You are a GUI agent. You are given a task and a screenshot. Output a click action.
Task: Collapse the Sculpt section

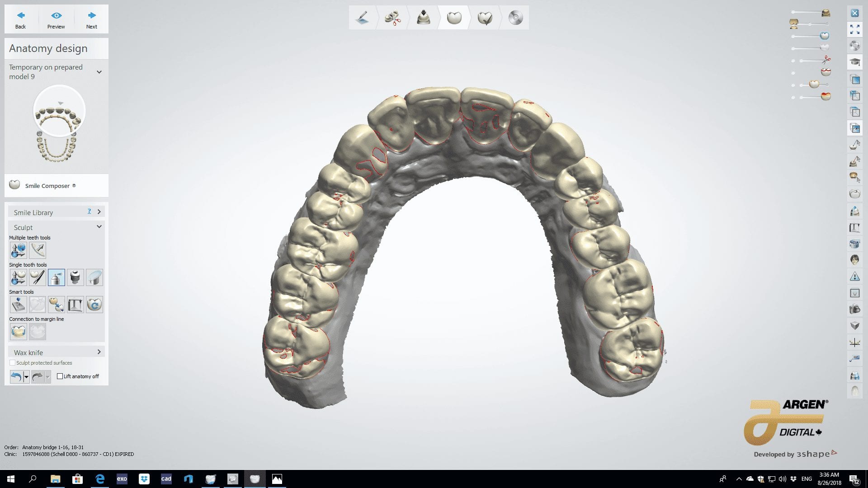99,227
